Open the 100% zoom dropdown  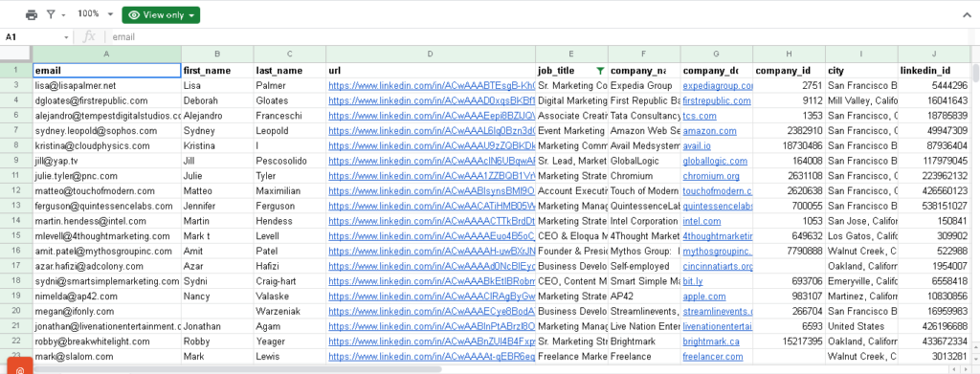pyautogui.click(x=95, y=13)
